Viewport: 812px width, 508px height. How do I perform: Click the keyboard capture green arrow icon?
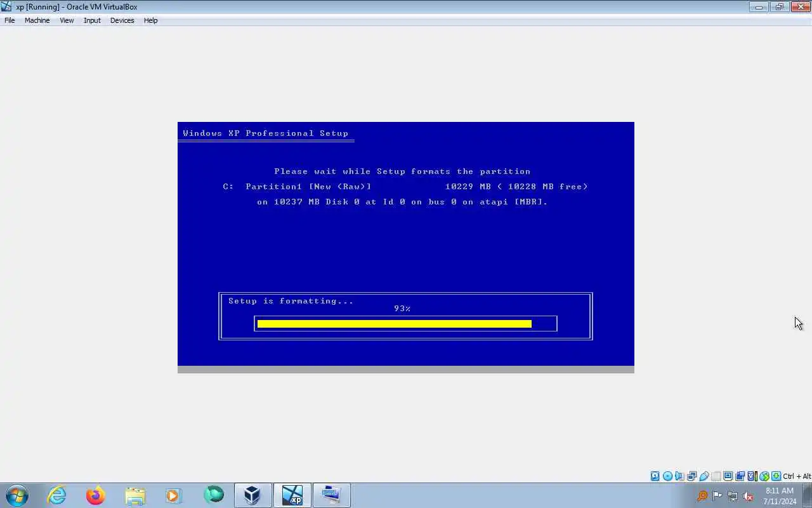pyautogui.click(x=776, y=476)
